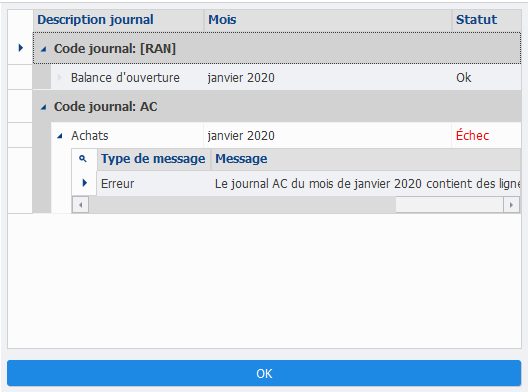
Task: Collapse the Achats row details
Action: (60, 136)
